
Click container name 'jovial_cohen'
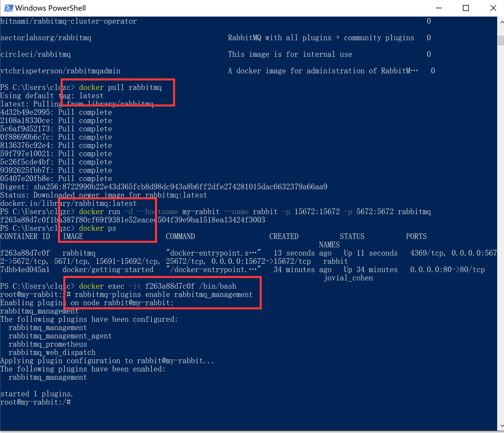point(348,278)
